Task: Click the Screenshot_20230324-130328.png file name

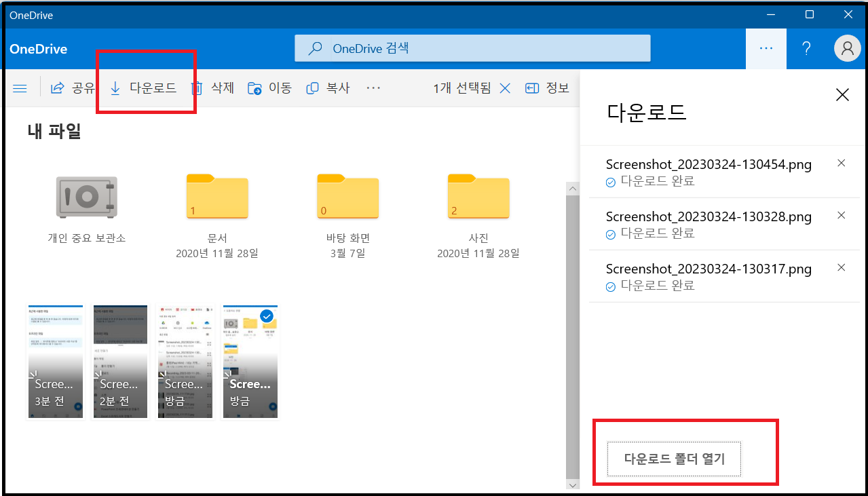Action: click(x=709, y=216)
